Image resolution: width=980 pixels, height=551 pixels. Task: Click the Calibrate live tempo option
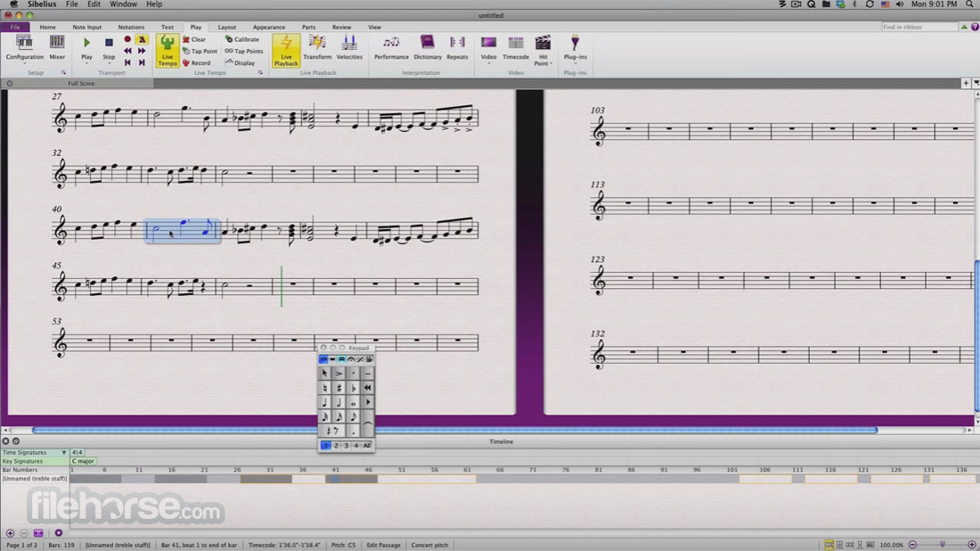tap(241, 39)
